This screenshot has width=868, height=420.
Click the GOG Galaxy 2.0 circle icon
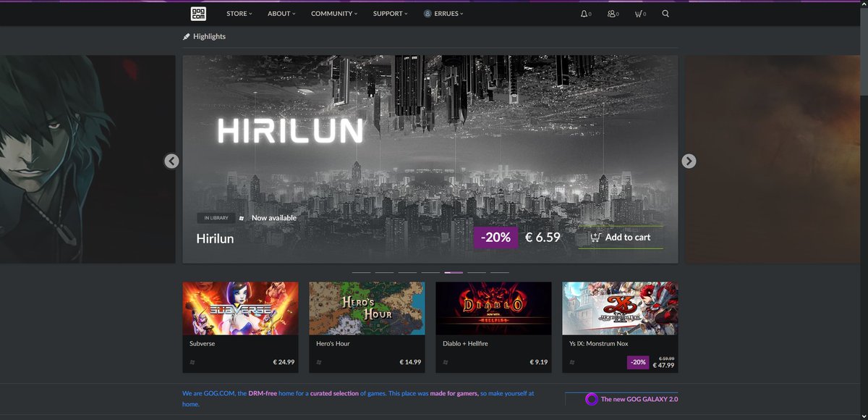591,399
